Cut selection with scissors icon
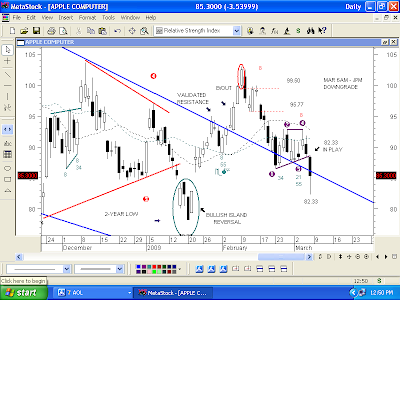Image resolution: width=400 pixels, height=400 pixels. tap(79, 31)
